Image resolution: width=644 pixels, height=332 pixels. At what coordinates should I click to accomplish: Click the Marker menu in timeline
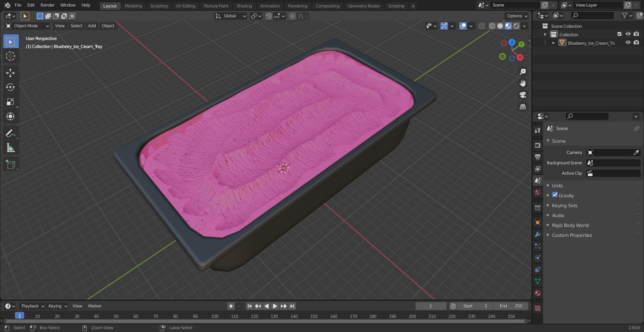tap(95, 306)
